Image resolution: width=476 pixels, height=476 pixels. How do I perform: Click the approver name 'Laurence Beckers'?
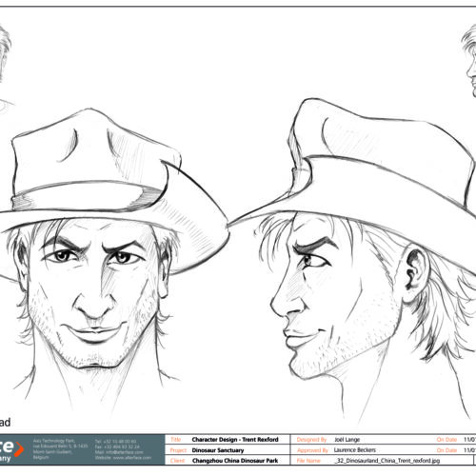(x=354, y=450)
